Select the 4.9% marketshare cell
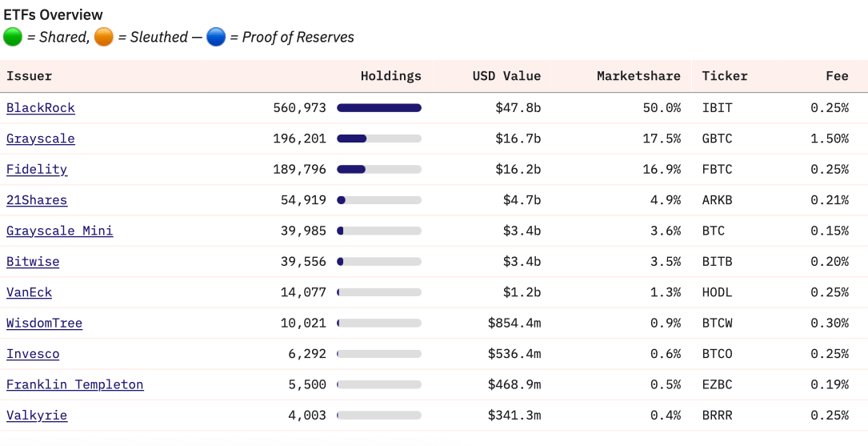The height and width of the screenshot is (446, 868). tap(666, 200)
